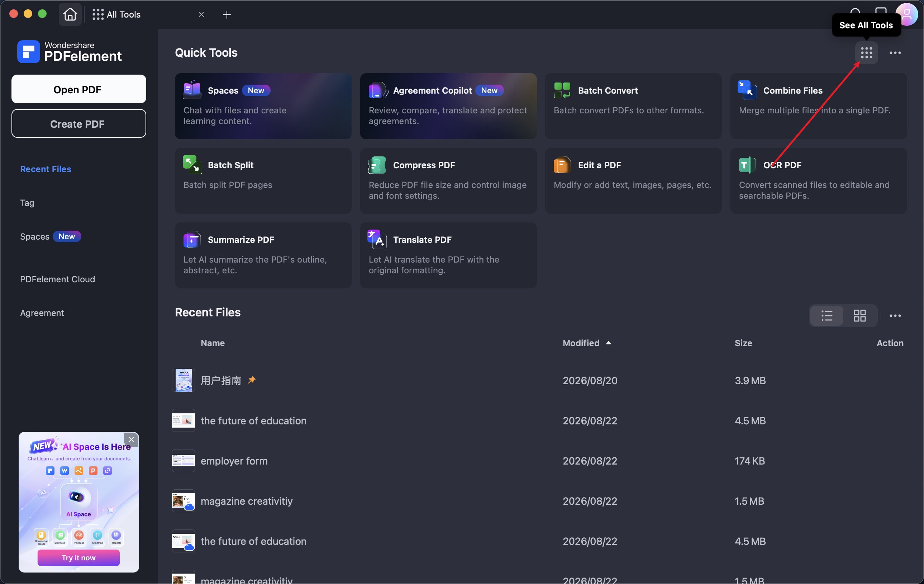Click the Action column header
The height and width of the screenshot is (584, 924).
coord(890,343)
